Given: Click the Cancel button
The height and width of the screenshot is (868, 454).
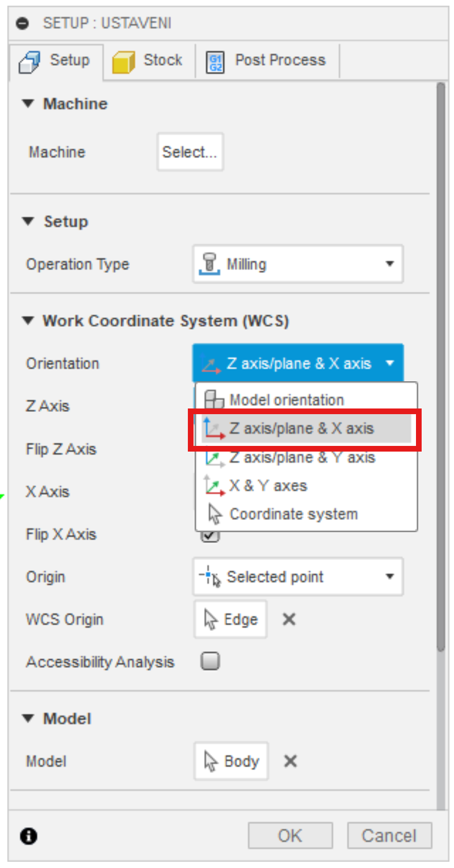Looking at the screenshot, I should [389, 836].
